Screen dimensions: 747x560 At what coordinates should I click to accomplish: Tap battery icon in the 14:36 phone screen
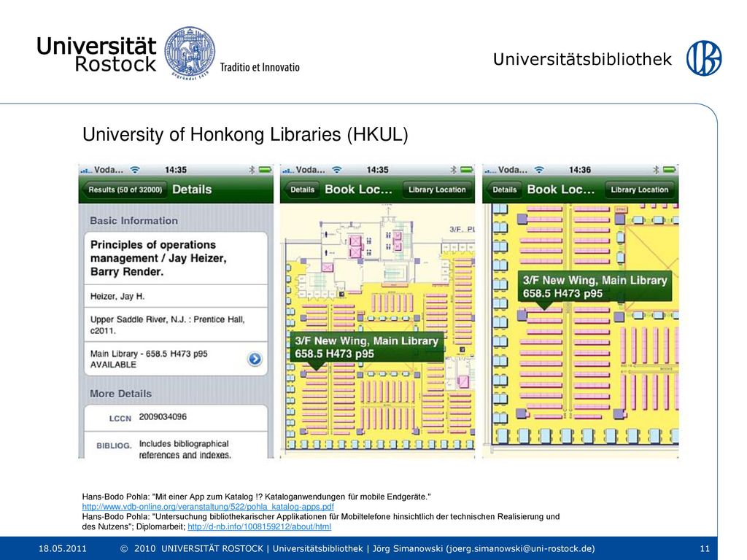[x=670, y=169]
